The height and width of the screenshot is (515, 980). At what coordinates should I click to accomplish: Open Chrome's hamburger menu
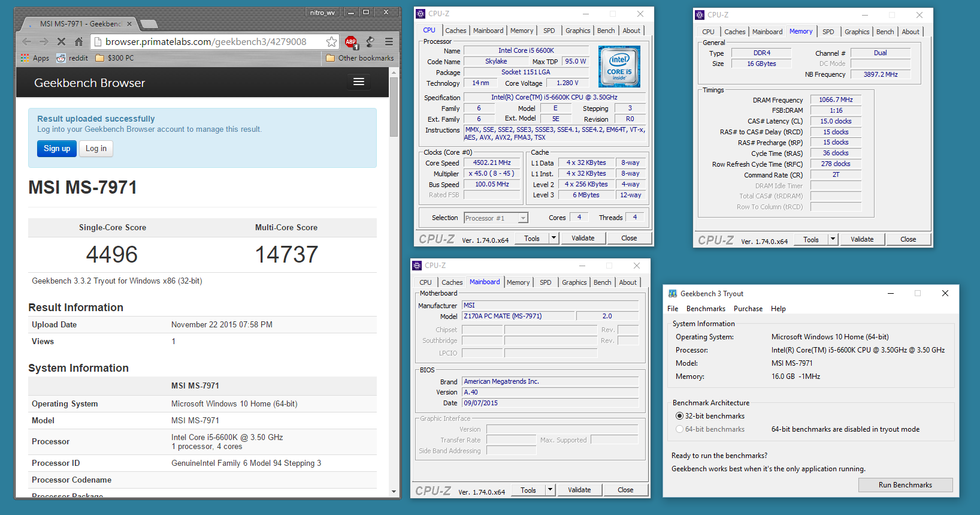coord(389,41)
